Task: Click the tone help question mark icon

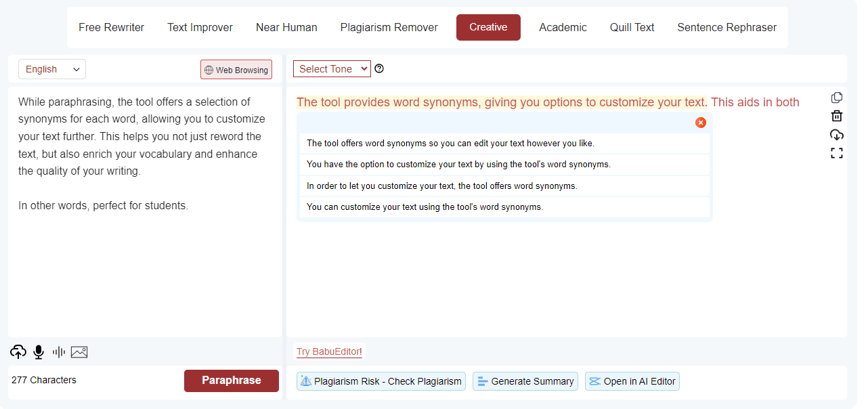Action: (379, 68)
